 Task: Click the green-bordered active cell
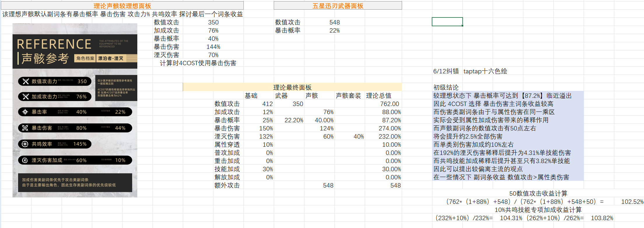tap(447, 22)
